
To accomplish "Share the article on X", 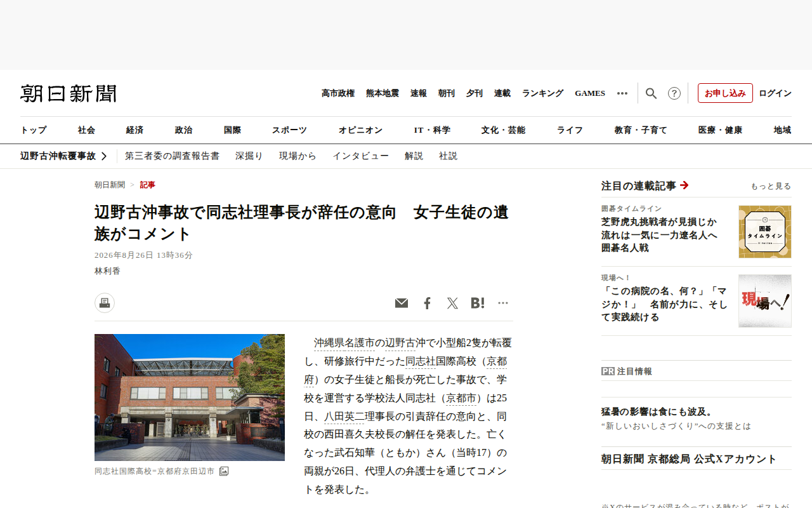I will point(452,304).
